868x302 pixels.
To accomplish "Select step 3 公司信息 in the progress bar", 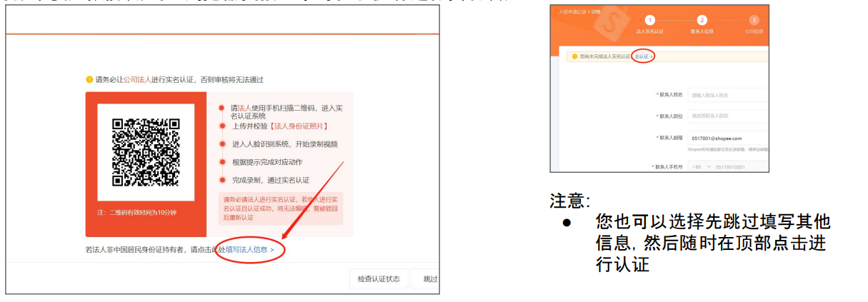I will pos(754,24).
